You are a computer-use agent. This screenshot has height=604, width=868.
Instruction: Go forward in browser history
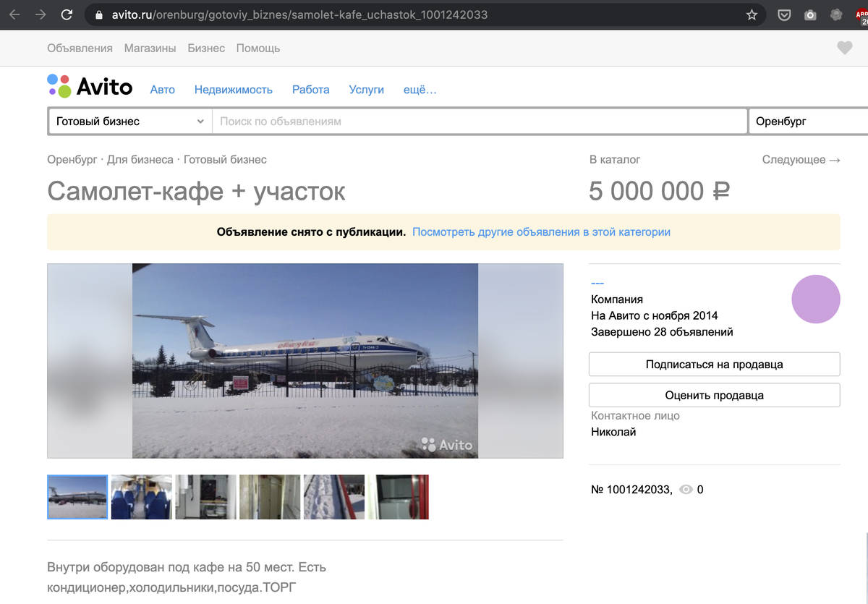tap(41, 14)
